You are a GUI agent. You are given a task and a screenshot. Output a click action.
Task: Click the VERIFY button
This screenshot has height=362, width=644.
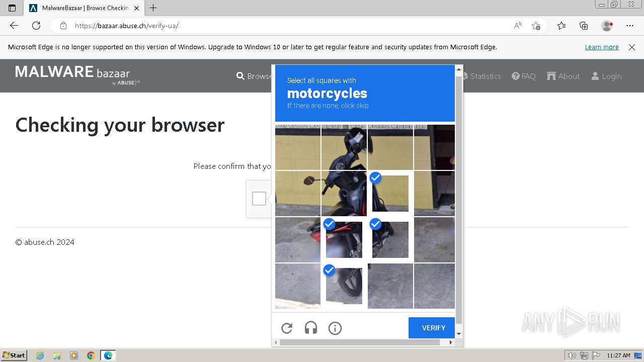pyautogui.click(x=432, y=328)
